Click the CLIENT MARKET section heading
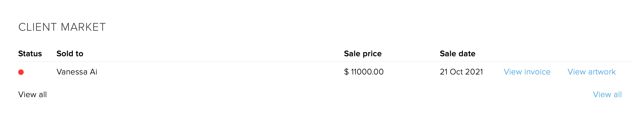 click(x=62, y=27)
